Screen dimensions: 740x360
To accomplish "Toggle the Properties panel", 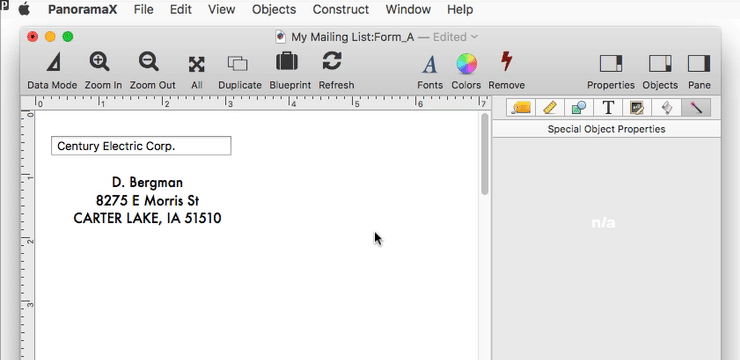I will [611, 63].
